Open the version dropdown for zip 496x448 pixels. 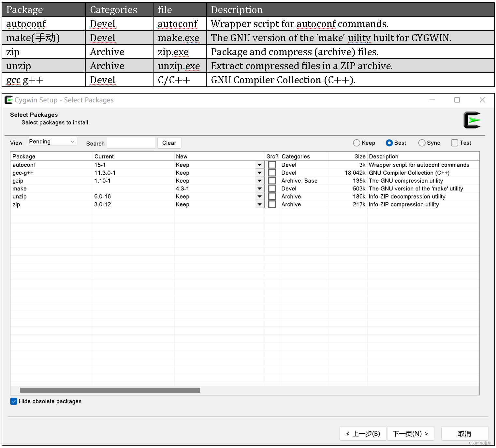click(x=260, y=204)
